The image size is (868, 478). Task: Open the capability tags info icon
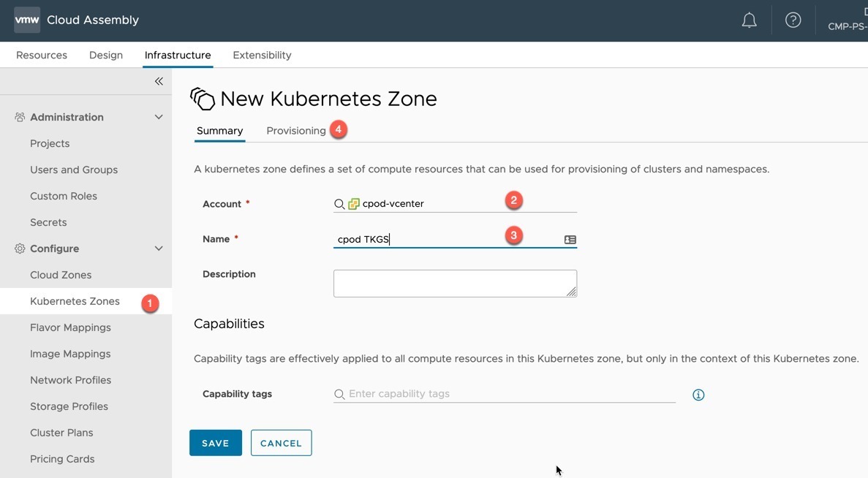pyautogui.click(x=698, y=395)
